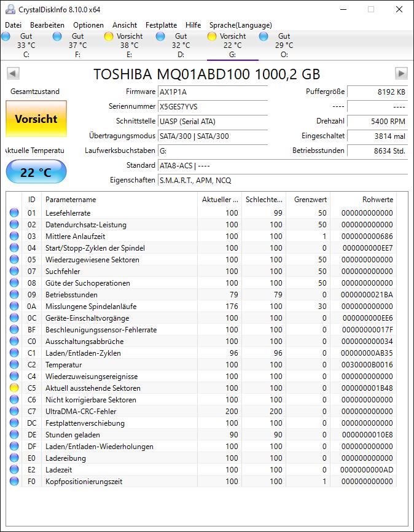
Task: Open the Optionen menu
Action: tap(88, 25)
